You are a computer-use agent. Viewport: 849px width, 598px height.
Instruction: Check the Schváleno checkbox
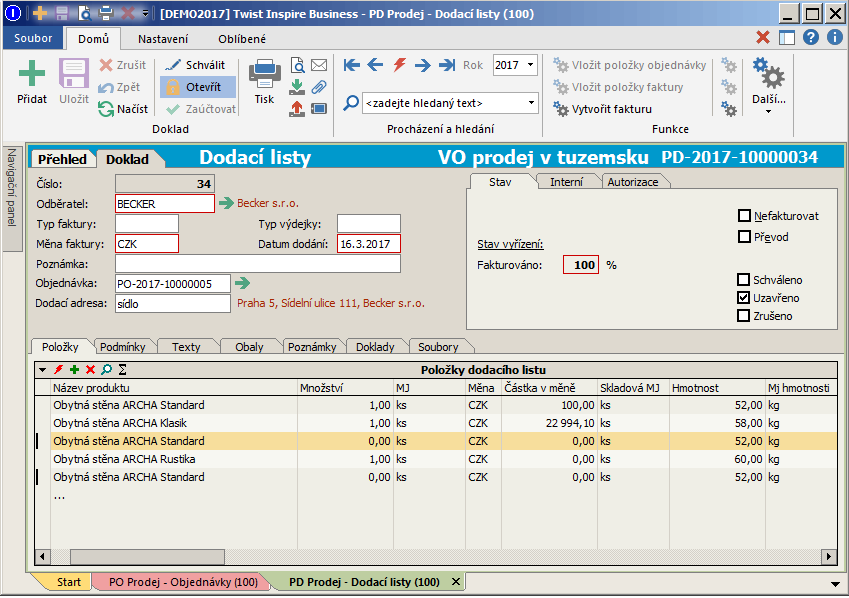click(743, 280)
